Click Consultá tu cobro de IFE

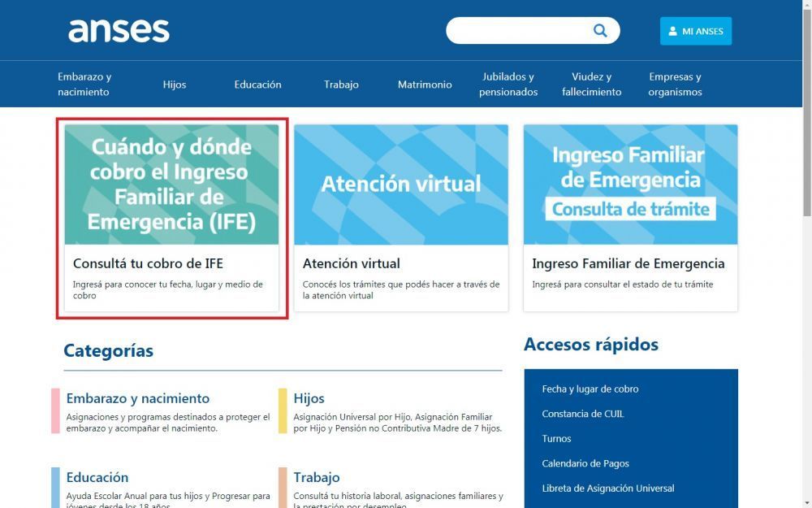click(x=148, y=263)
